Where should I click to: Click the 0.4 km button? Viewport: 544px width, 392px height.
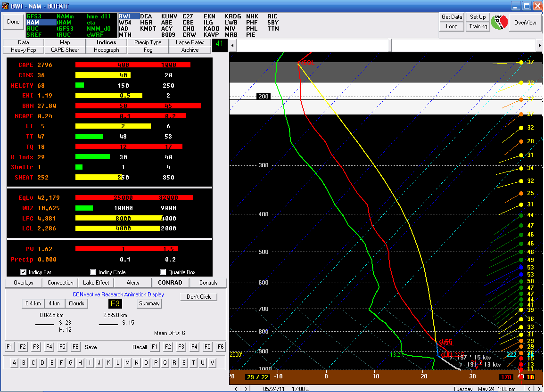(33, 303)
